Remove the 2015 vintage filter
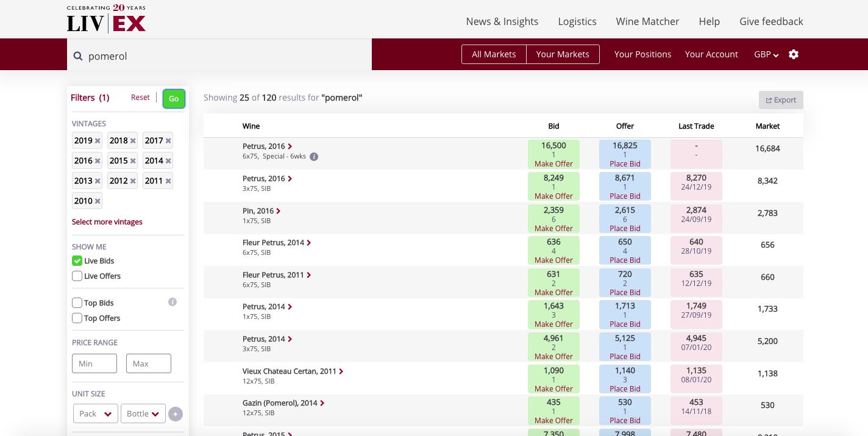 [x=133, y=161]
